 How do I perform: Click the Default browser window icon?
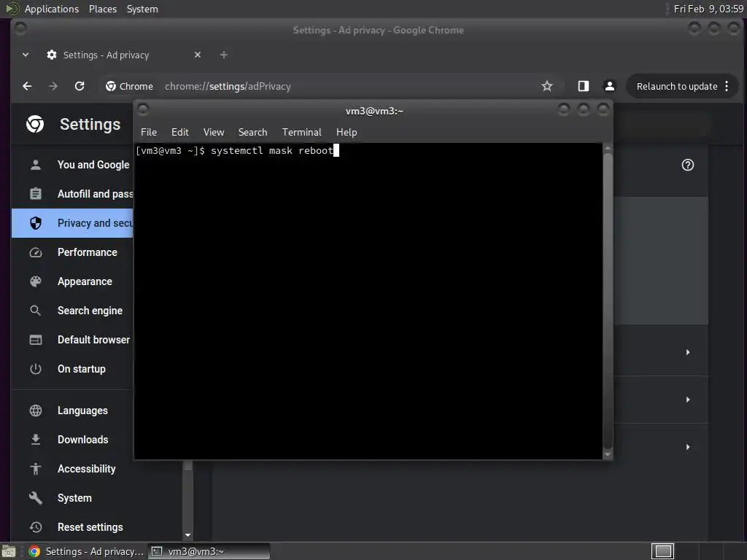click(x=36, y=340)
